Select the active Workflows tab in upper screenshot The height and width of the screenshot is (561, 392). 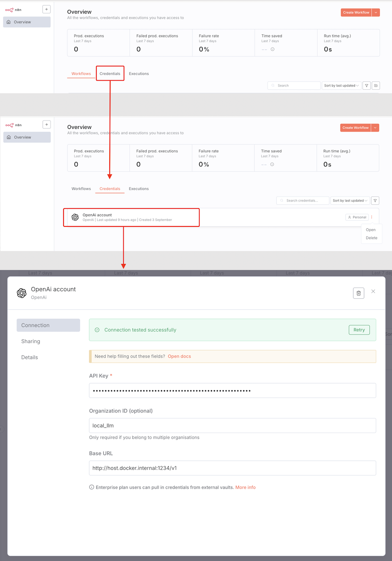(81, 74)
